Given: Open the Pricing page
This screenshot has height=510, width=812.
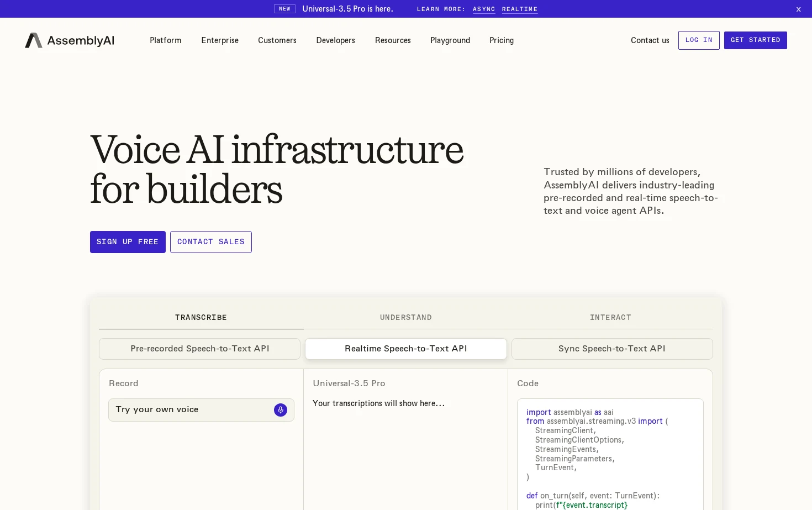Looking at the screenshot, I should (502, 40).
